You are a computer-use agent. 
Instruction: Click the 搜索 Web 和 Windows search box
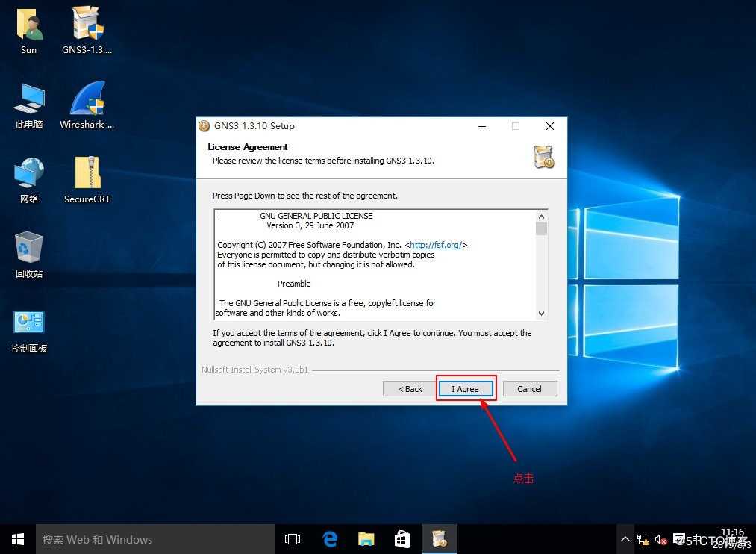pos(155,539)
